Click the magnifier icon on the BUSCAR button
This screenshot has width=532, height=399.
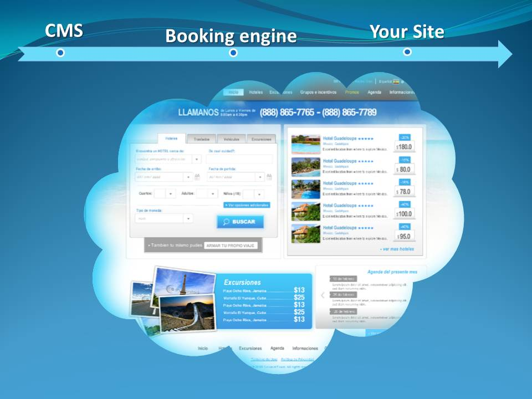click(x=226, y=222)
